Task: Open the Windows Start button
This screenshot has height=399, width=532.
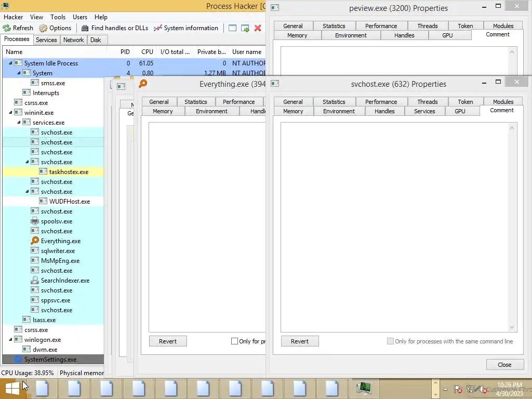Action: click(12, 389)
